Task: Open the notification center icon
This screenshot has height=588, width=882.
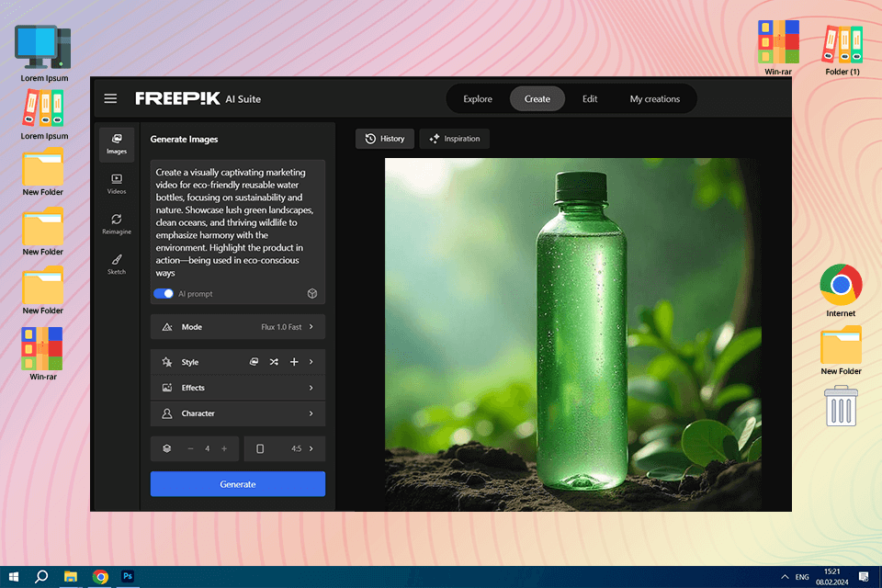Action: click(x=864, y=577)
